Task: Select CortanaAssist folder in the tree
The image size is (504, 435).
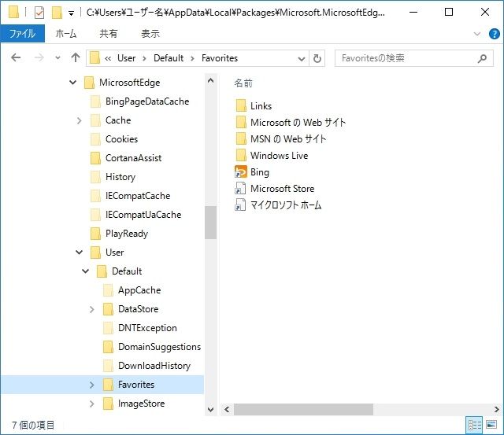Action: (133, 158)
